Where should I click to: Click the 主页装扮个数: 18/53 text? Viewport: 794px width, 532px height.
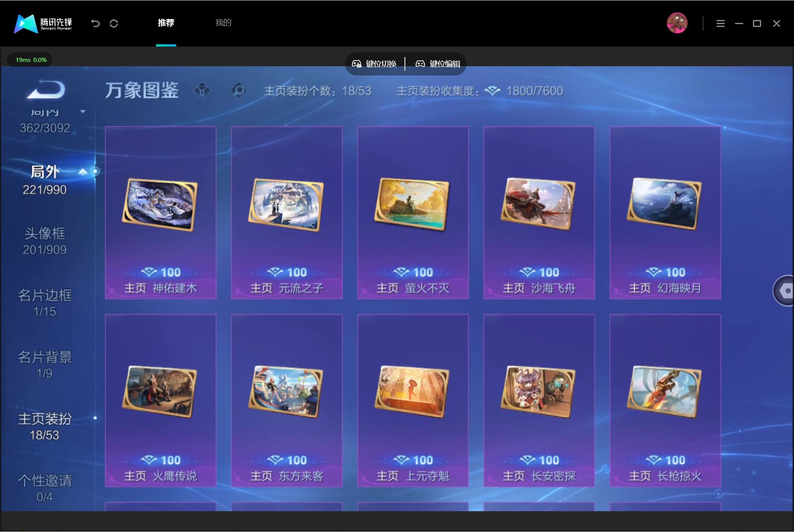318,91
